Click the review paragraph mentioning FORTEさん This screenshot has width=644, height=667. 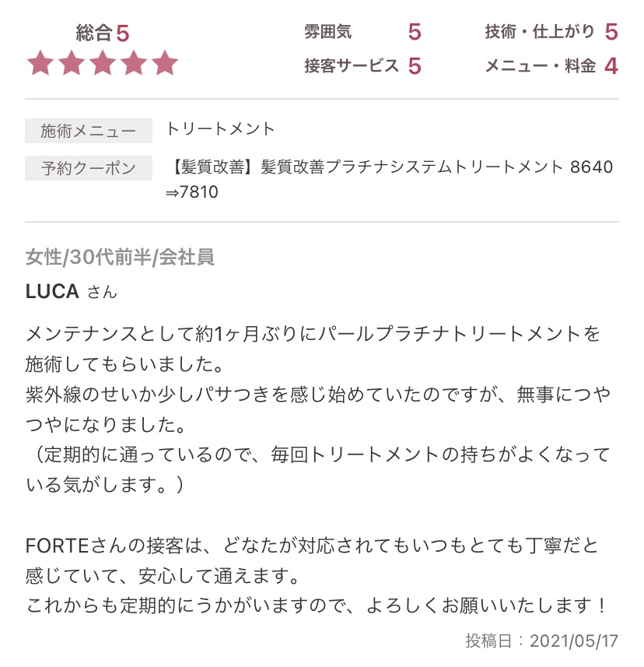317,575
